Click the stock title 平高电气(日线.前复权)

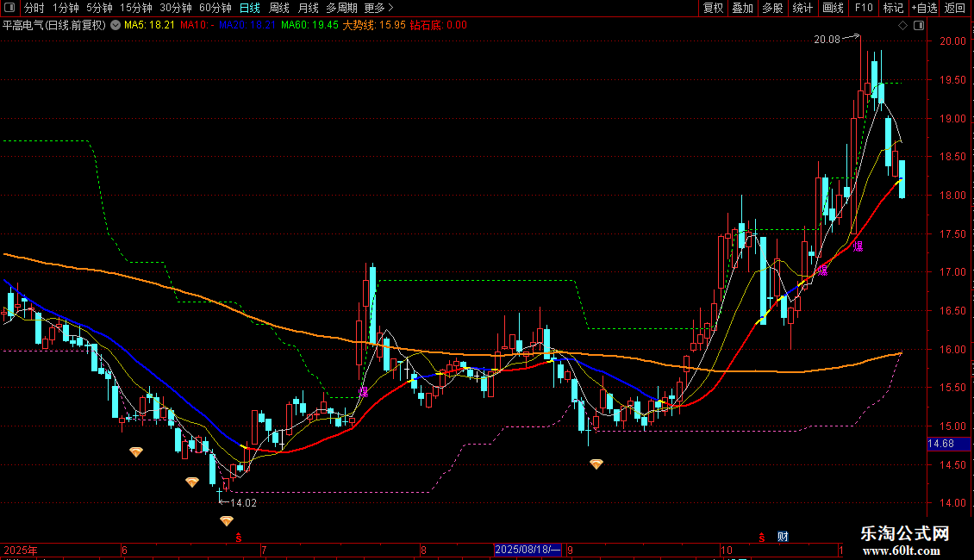pos(54,25)
